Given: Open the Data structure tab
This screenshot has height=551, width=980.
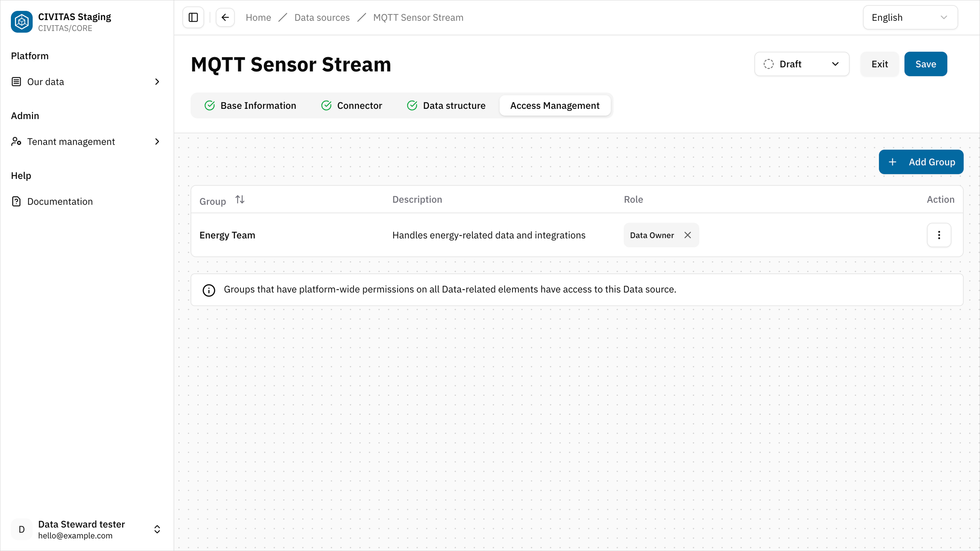Looking at the screenshot, I should tap(446, 106).
